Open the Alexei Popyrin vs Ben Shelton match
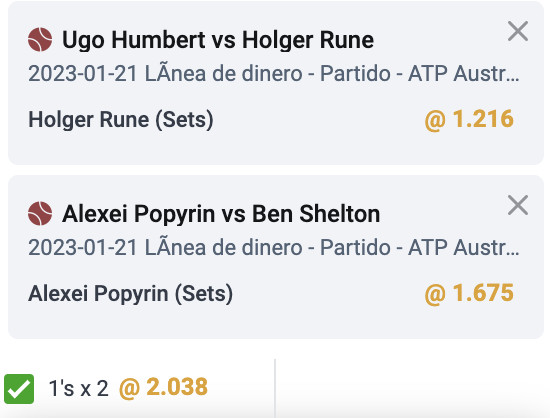Image resolution: width=550 pixels, height=418 pixels. click(x=221, y=214)
